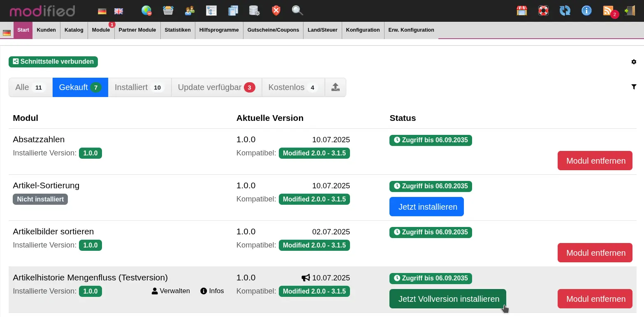
Task: Open search with the magnifying glass icon
Action: point(297,11)
